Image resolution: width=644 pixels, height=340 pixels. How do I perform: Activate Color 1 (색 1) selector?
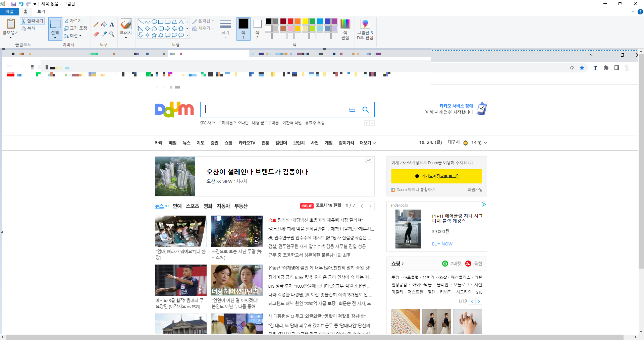244,29
